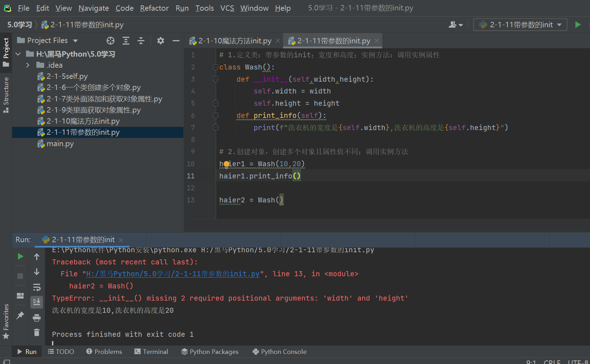Hide the Project panel with minus icon
Viewport: 590px width, 364px height.
[176, 40]
